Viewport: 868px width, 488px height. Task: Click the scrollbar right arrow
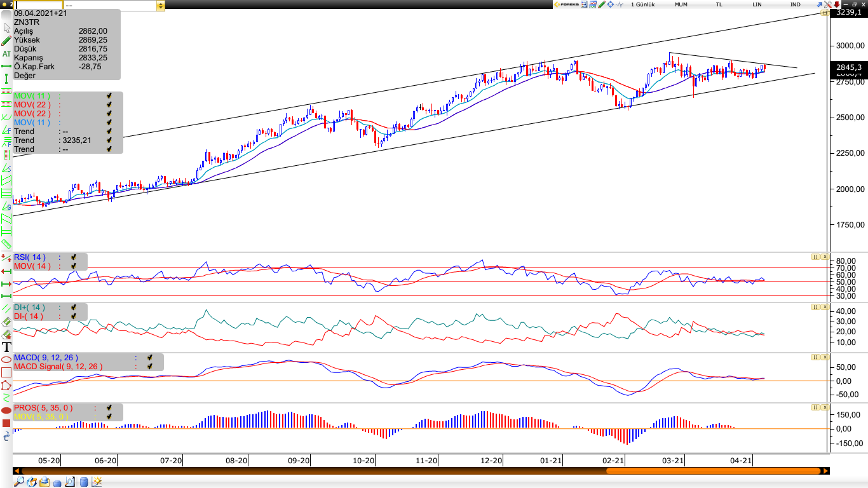(825, 471)
